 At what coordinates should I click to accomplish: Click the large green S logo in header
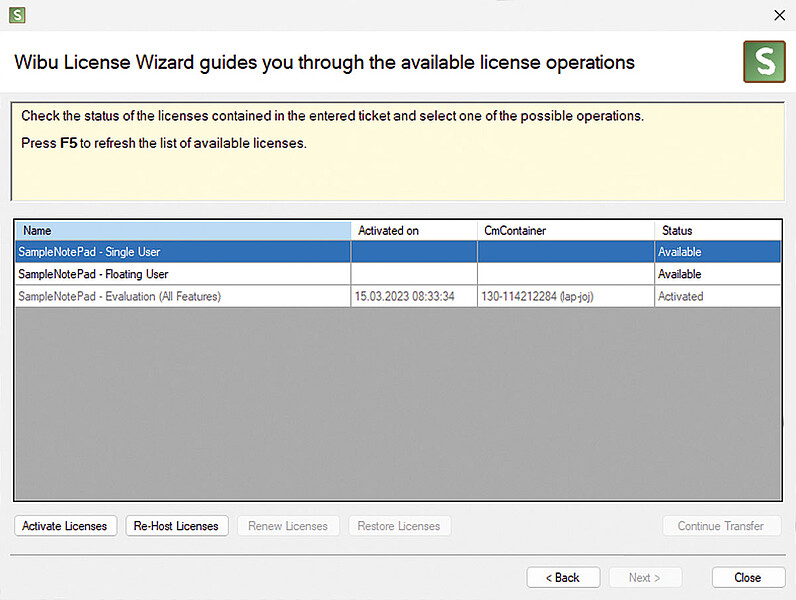764,62
